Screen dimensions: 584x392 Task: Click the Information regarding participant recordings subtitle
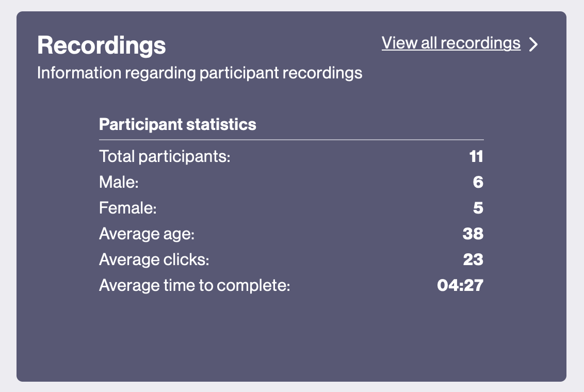[x=200, y=73]
